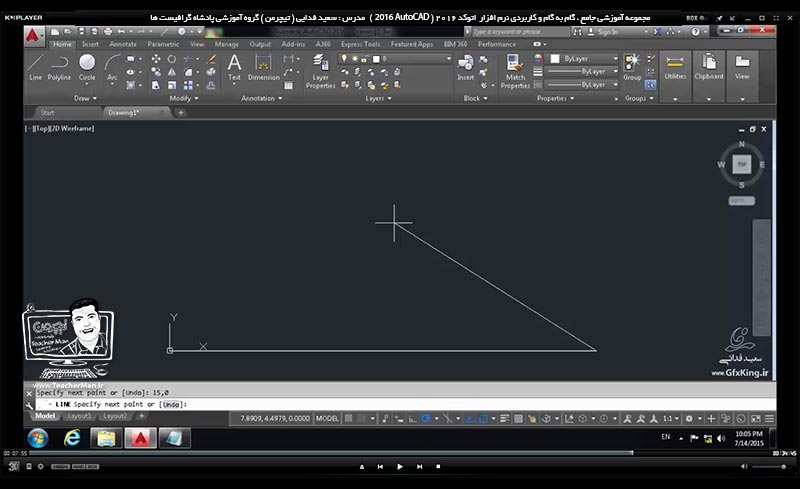Toggle object snap in status bar
Image resolution: width=800 pixels, height=489 pixels.
[483, 419]
